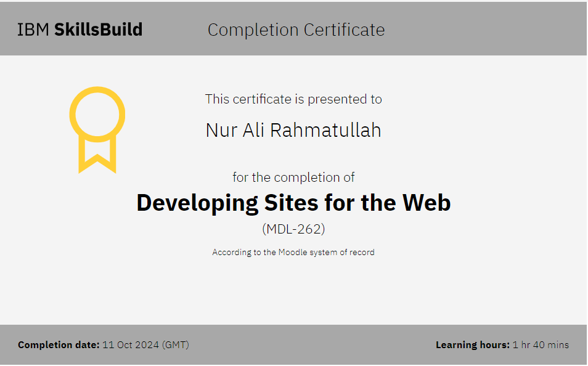
Task: Click the bold SkillsBuild word in header
Action: click(x=98, y=30)
